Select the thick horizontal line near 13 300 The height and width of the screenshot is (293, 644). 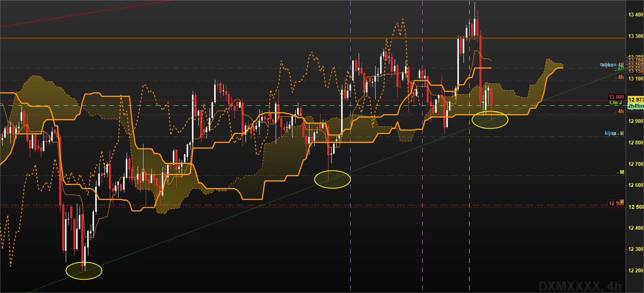click(x=313, y=38)
